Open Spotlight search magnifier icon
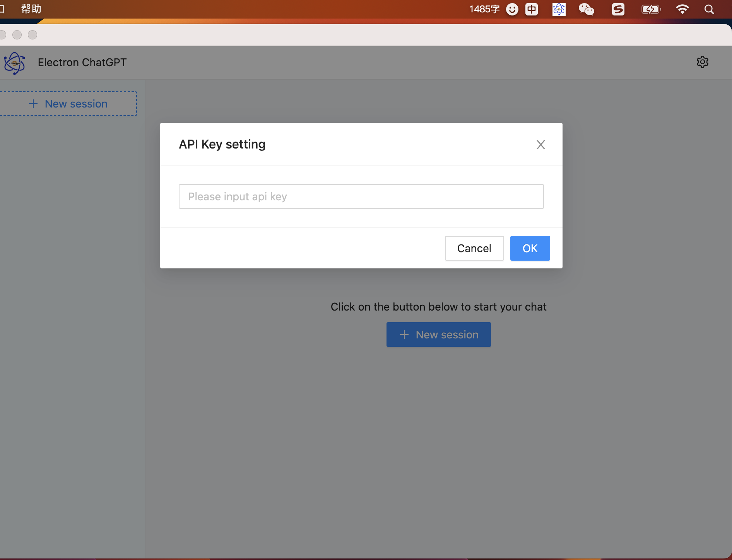Screen dimensions: 732x560 pos(709,9)
